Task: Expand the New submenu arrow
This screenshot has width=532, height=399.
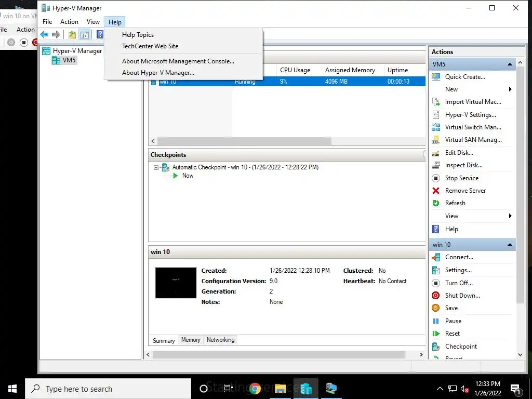Action: pos(510,89)
